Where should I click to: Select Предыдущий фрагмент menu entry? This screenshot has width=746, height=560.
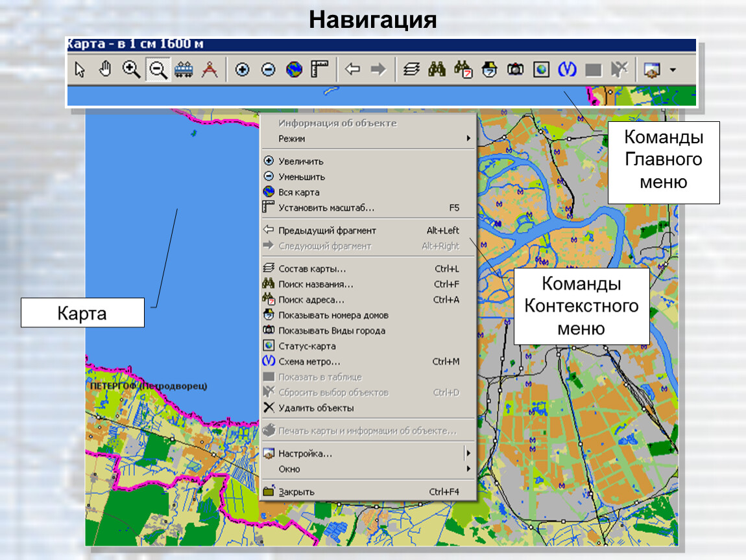coord(368,230)
